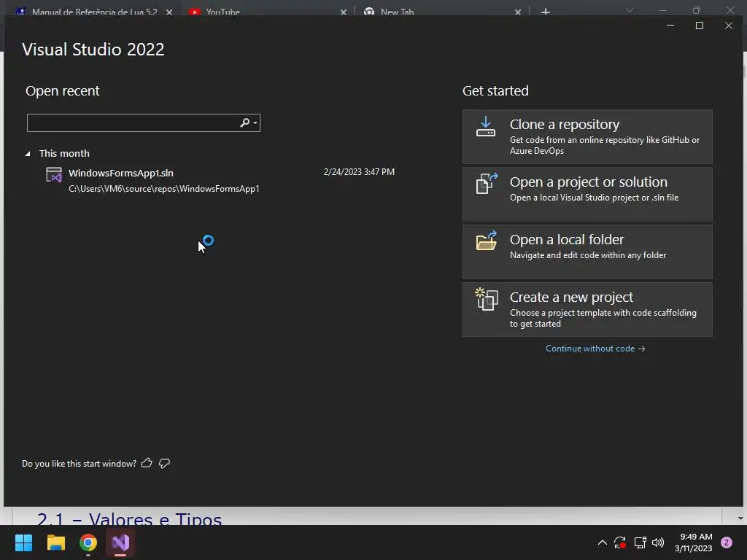The width and height of the screenshot is (747, 560).
Task: Close the Manual de Referência de Lua tab
Action: click(x=169, y=12)
